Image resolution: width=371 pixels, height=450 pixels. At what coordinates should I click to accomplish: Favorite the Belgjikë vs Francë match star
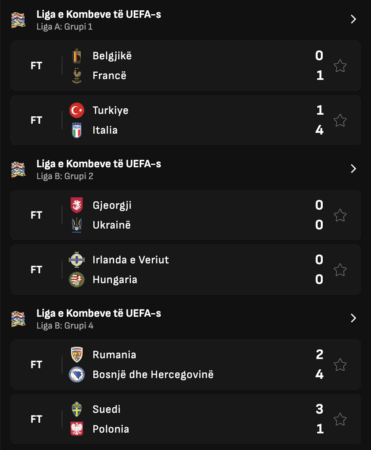click(x=340, y=66)
